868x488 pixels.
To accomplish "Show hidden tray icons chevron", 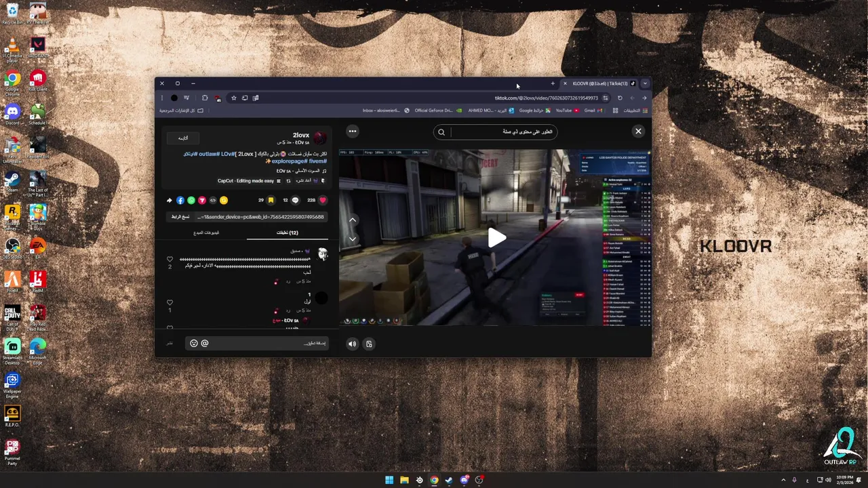I will 784,480.
